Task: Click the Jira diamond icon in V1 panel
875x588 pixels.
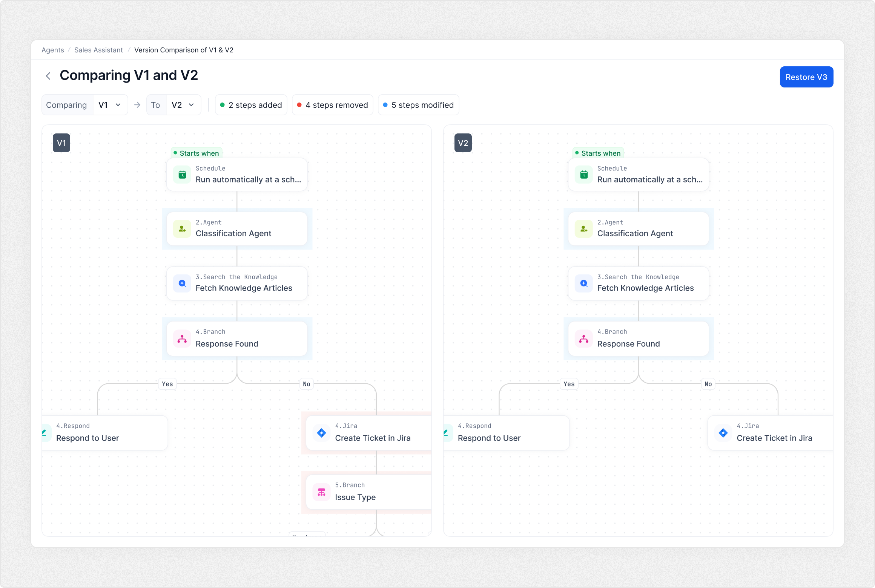Action: click(322, 433)
